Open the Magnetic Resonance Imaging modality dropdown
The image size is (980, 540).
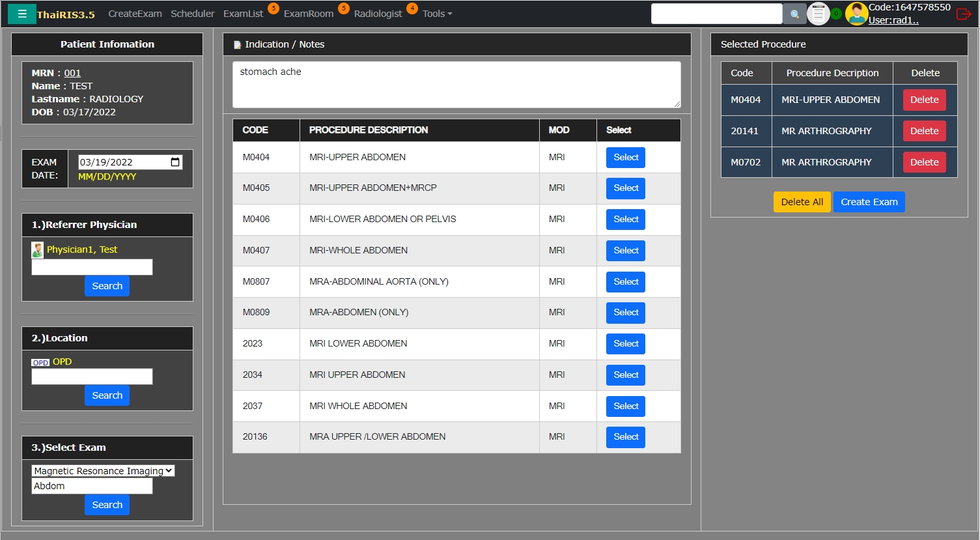(x=103, y=470)
